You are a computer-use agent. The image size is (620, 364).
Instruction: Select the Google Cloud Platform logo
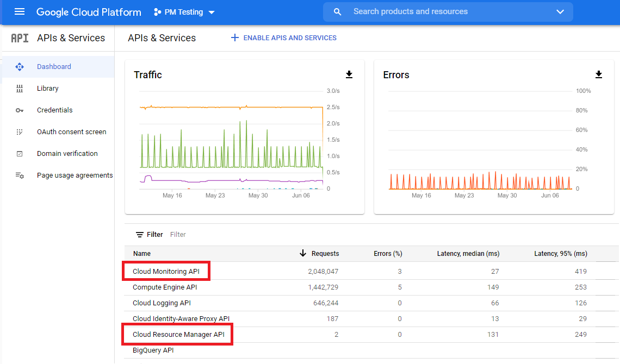pyautogui.click(x=89, y=11)
